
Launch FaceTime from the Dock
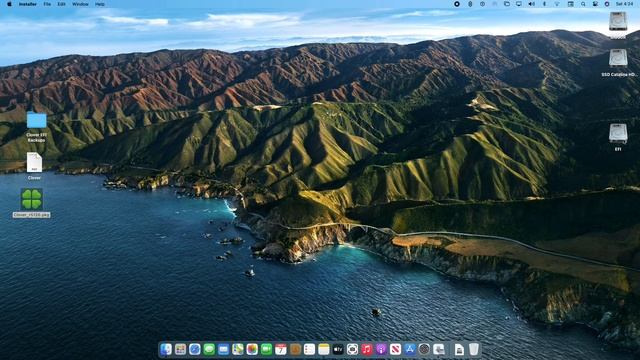point(266,349)
